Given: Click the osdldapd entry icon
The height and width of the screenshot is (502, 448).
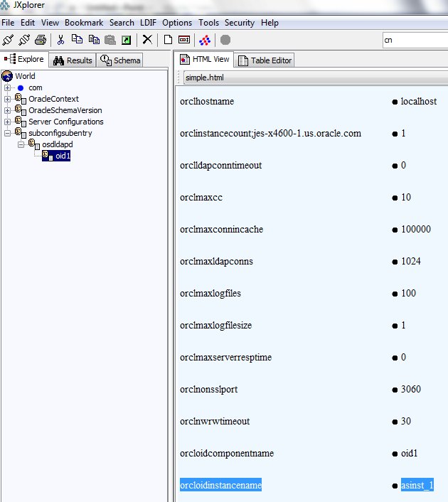Looking at the screenshot, I should pos(34,144).
